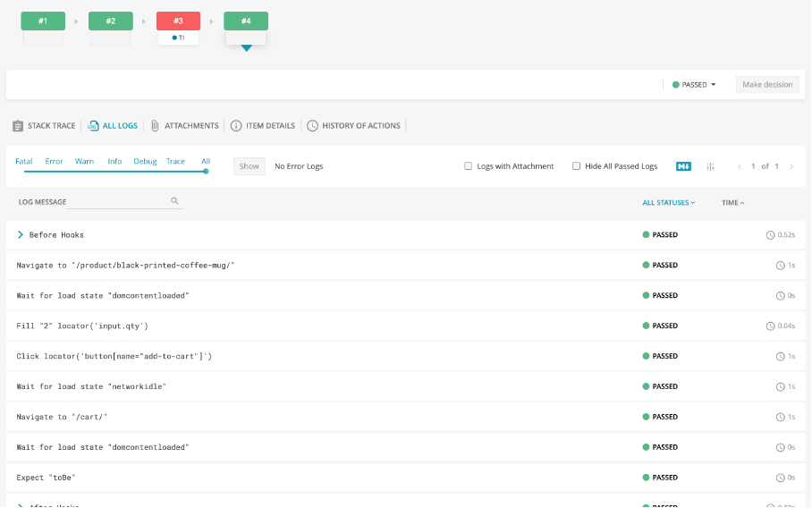Expand the Before Hooks log entry
The width and height of the screenshot is (812, 508).
[x=21, y=234]
